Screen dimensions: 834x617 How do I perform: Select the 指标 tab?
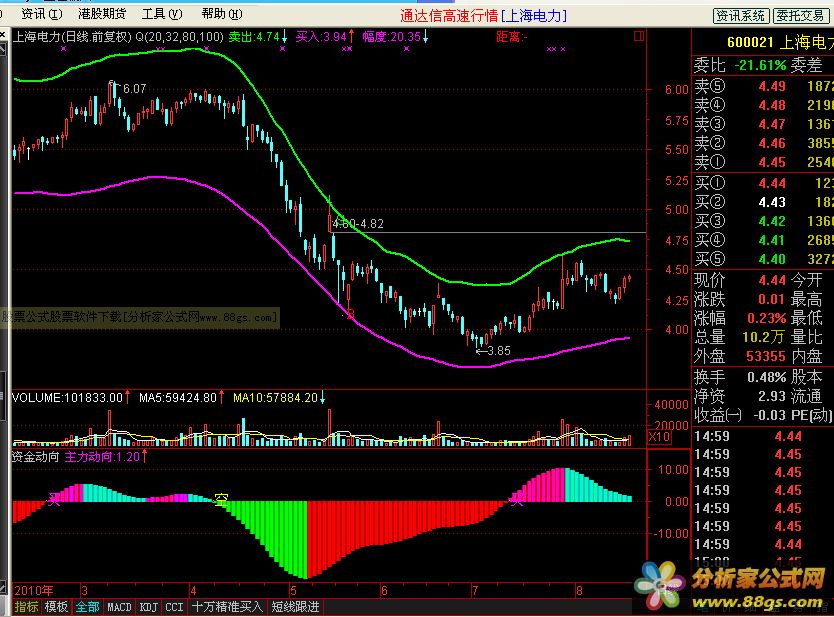click(x=27, y=606)
